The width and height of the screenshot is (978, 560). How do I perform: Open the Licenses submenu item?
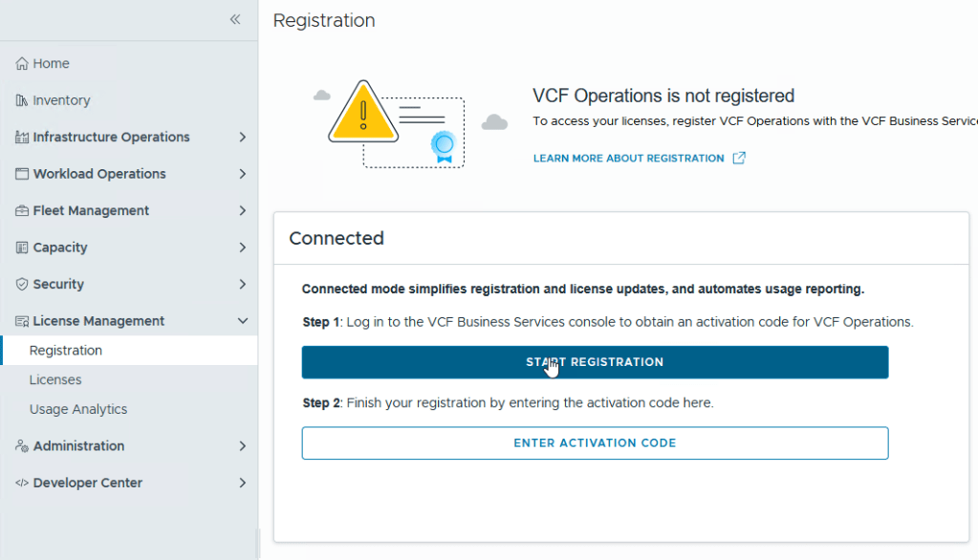pyautogui.click(x=55, y=379)
